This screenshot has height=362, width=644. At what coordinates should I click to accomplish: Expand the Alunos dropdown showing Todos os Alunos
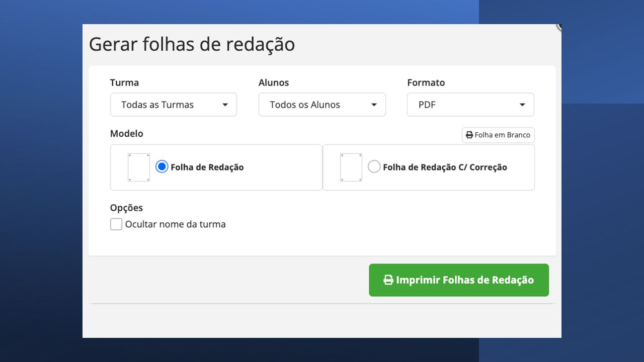click(x=322, y=105)
